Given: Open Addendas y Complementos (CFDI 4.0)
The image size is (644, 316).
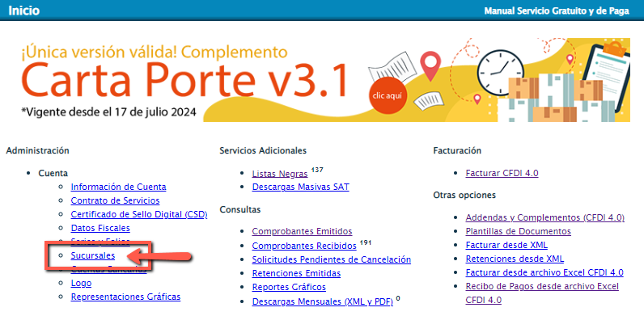Looking at the screenshot, I should (x=545, y=217).
